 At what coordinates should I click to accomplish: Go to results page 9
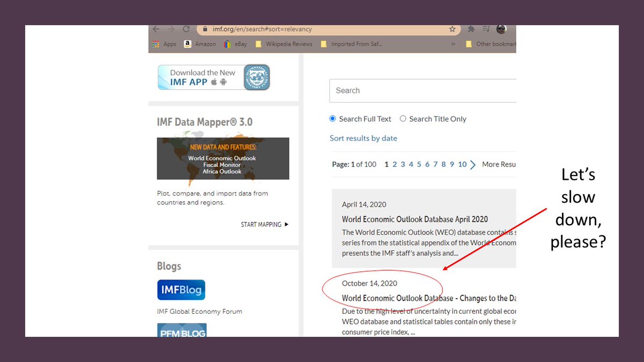click(x=452, y=164)
